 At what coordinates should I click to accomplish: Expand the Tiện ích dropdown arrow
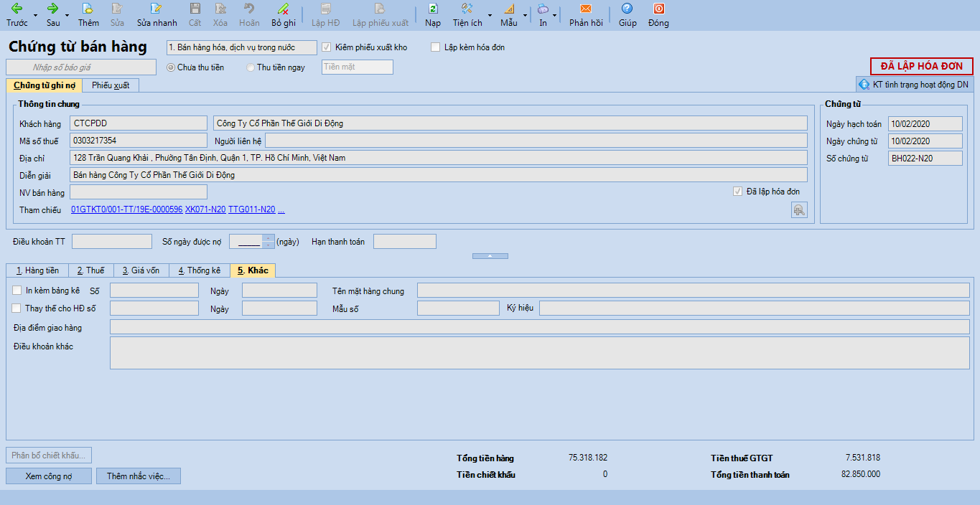(490, 15)
